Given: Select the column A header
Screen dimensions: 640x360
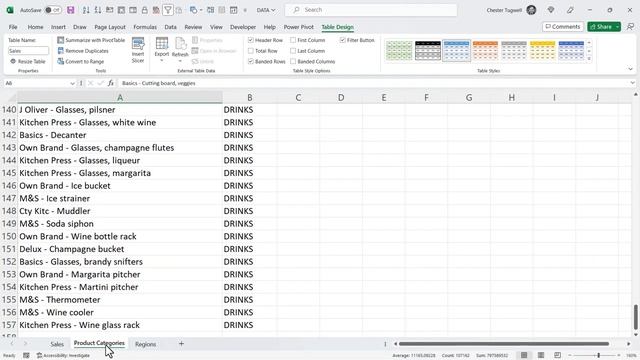Looking at the screenshot, I should click(x=120, y=98).
